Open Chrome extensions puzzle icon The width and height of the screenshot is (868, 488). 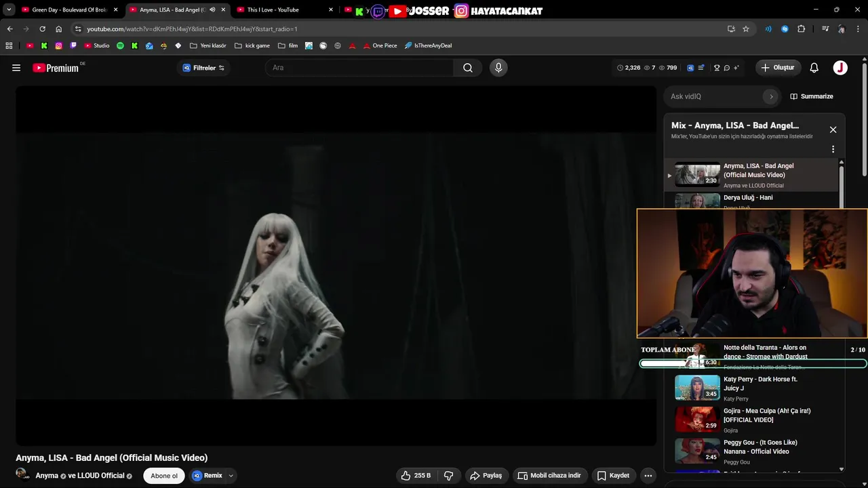(x=802, y=29)
